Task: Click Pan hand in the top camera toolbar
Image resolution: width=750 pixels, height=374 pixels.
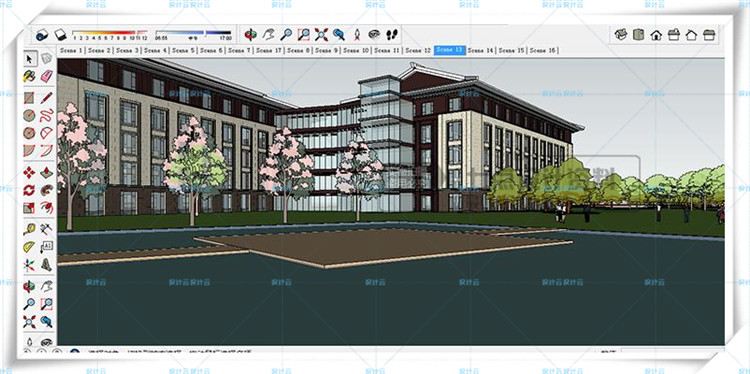Action: 269,34
